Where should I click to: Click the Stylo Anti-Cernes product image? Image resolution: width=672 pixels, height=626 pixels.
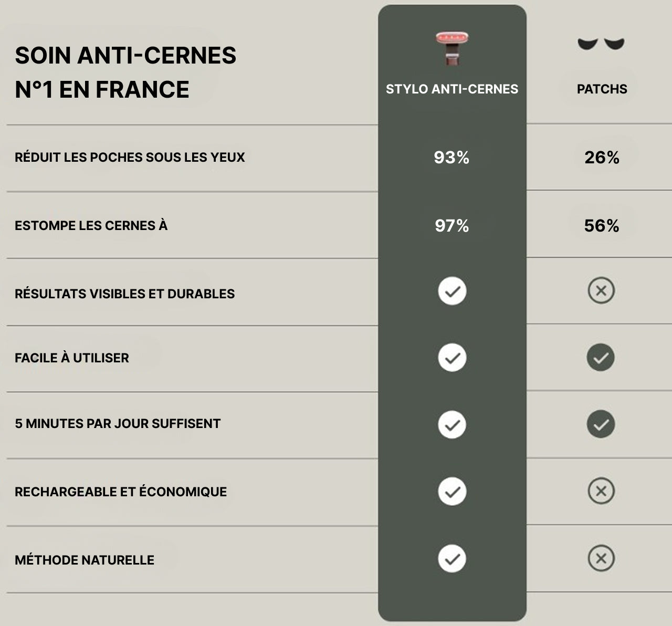point(452,48)
